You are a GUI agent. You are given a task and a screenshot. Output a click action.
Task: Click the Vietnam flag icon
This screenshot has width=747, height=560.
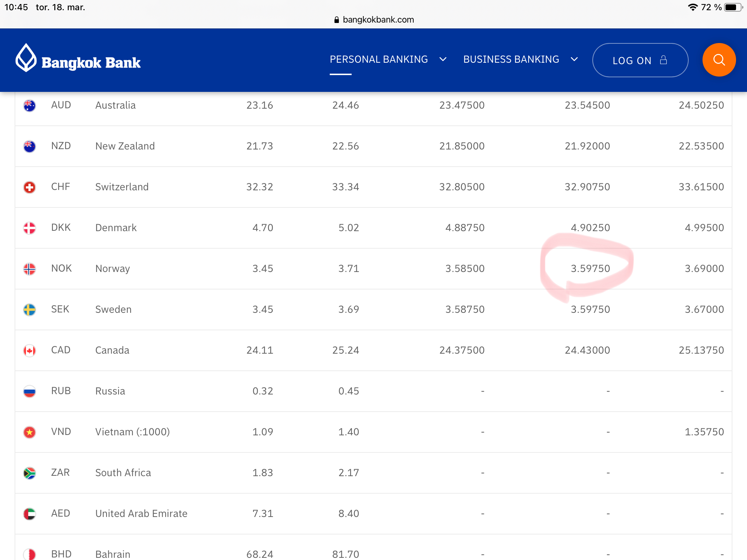point(30,432)
